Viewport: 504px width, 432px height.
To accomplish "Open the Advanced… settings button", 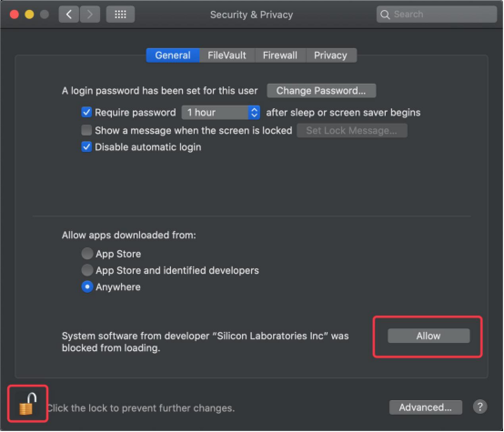I will coord(426,407).
